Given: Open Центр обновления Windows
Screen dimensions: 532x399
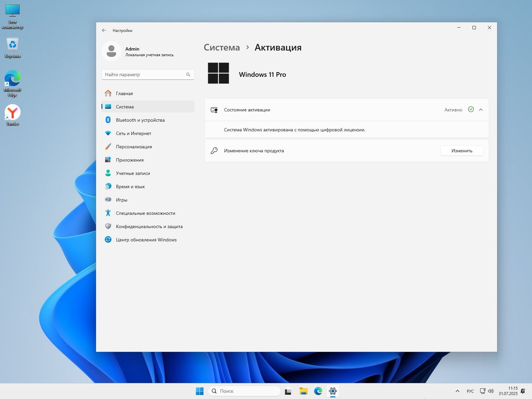Looking at the screenshot, I should 148,240.
